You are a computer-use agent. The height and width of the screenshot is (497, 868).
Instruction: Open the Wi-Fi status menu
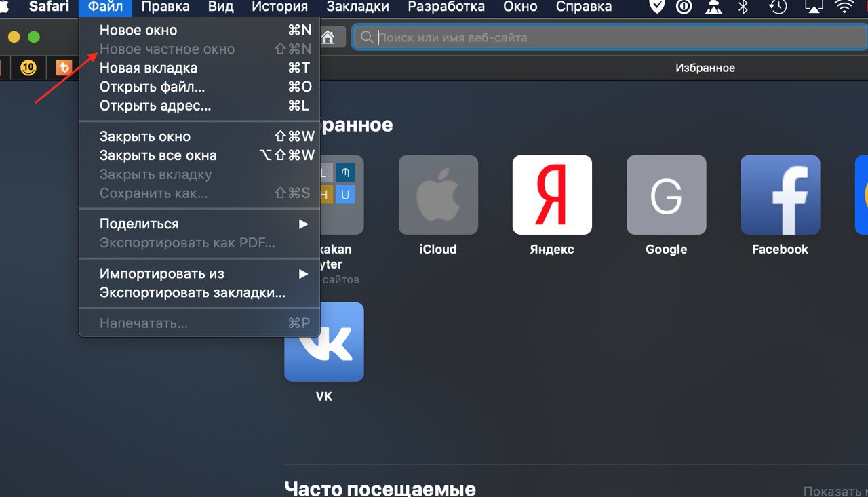click(x=844, y=7)
